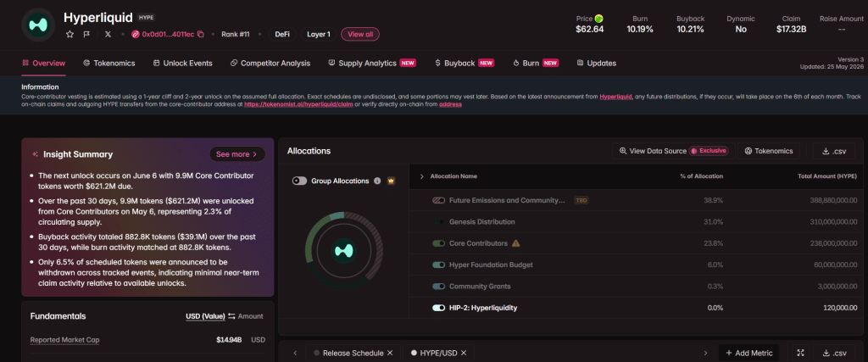Toggle Hyper Foundation Budget allocation switch

click(x=438, y=265)
